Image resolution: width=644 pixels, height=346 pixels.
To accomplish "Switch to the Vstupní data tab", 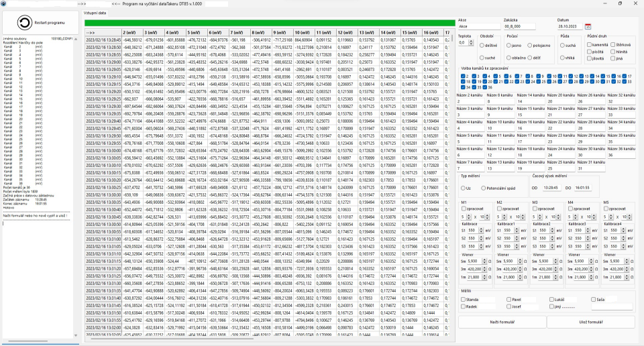I will (x=95, y=13).
